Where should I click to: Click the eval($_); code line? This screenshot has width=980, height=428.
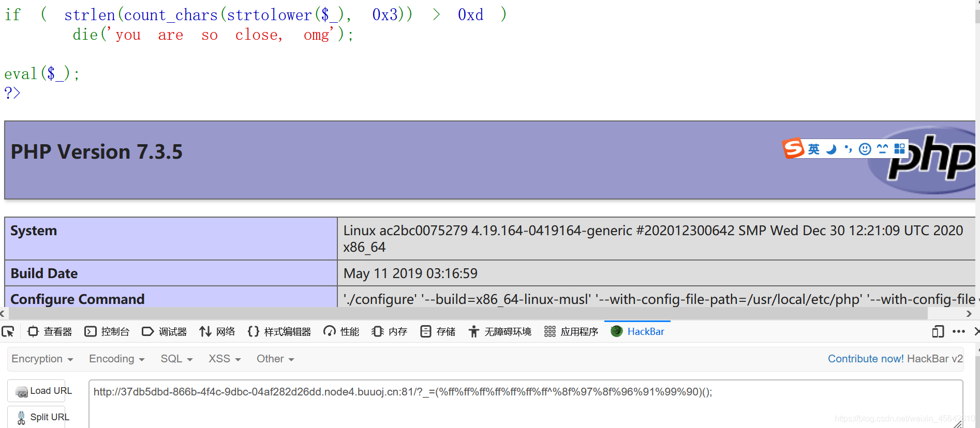[x=42, y=74]
